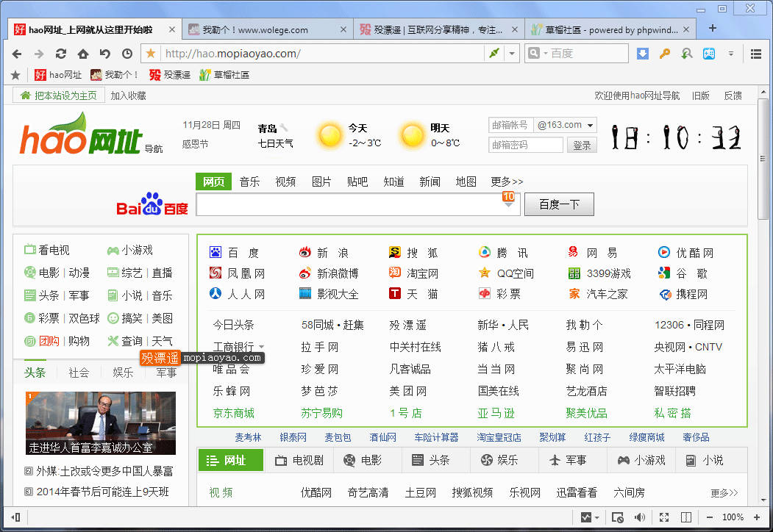Open the 李嘉诚办公室 news thumbnail

pos(101,423)
